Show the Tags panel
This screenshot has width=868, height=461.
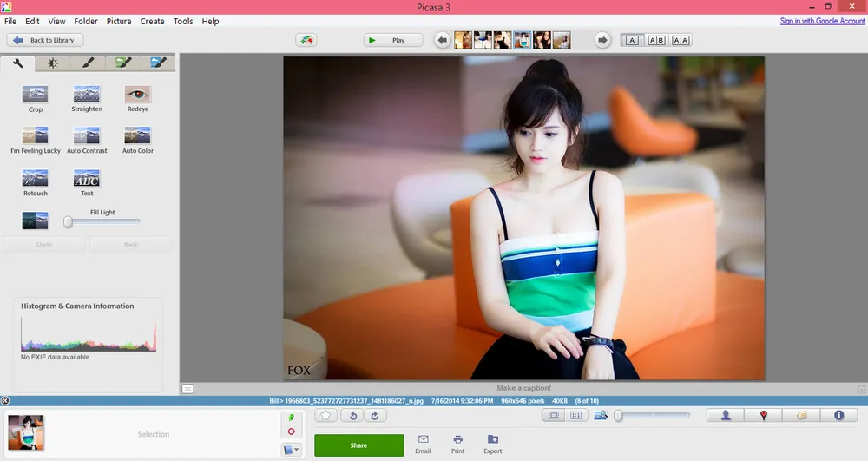(x=801, y=416)
